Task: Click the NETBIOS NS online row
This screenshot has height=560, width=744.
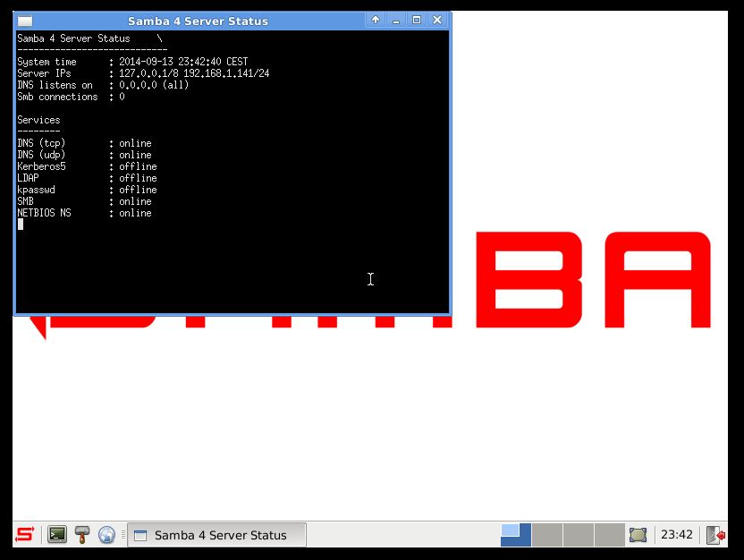Action: point(84,213)
